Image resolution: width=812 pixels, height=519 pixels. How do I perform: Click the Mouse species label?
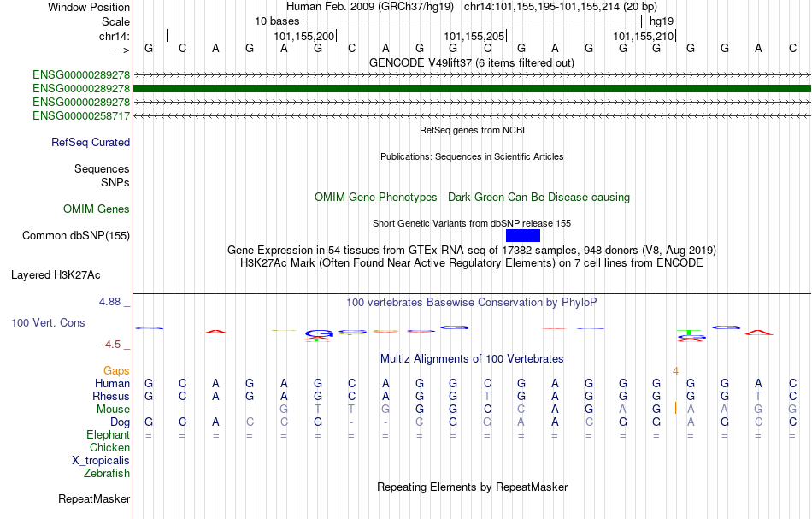[114, 410]
